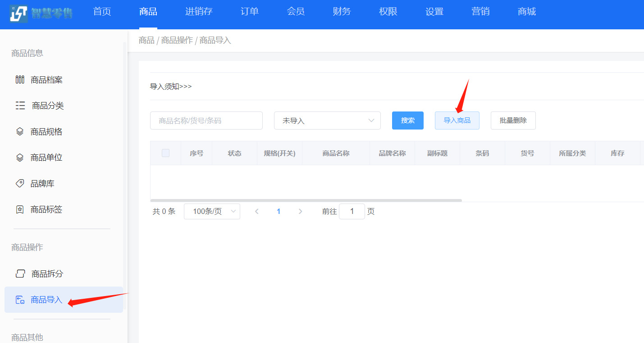Click the 库存 column header
This screenshot has height=343, width=644.
coord(618,153)
